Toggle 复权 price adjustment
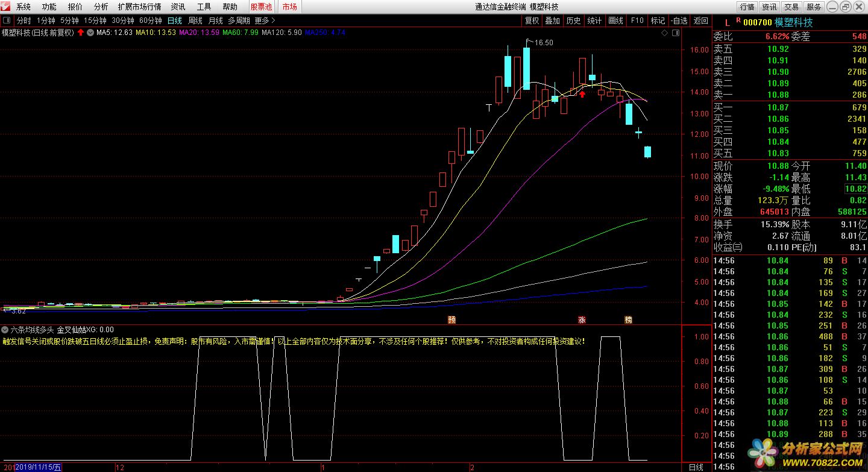868x472 pixels. pos(532,20)
